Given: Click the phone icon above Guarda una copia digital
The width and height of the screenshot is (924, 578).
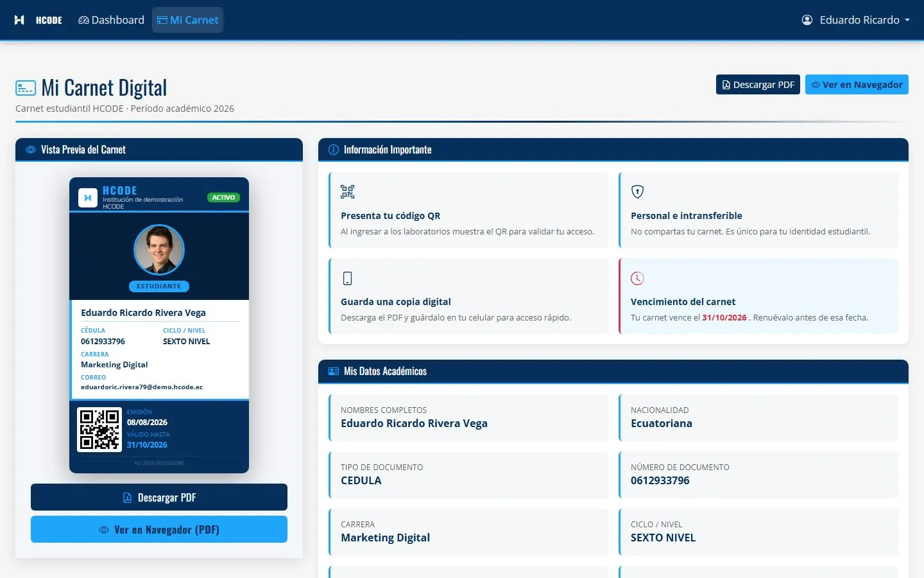Looking at the screenshot, I should pos(347,278).
